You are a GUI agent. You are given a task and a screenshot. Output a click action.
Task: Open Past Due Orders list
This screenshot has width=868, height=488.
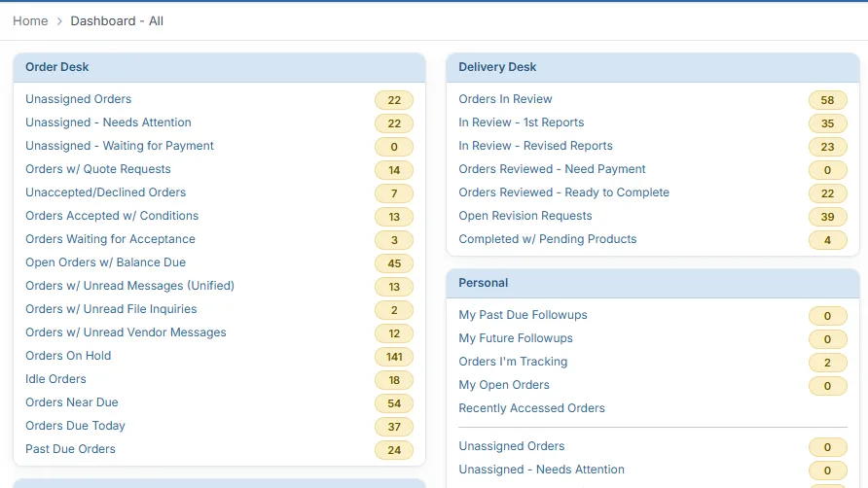[70, 449]
